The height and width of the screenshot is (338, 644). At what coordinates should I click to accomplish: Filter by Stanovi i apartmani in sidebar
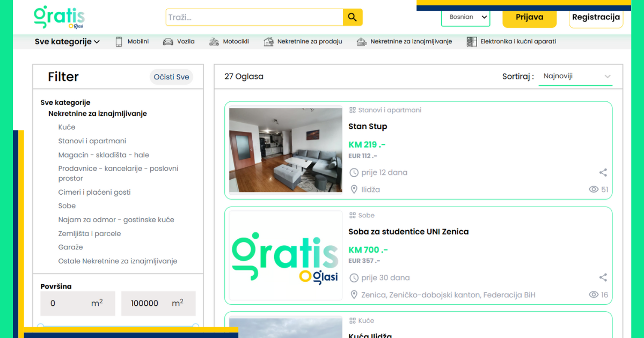pyautogui.click(x=92, y=141)
